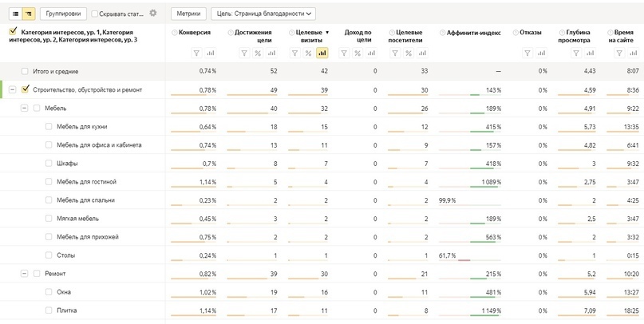Toggle percent icon under Целевые визиты
The width and height of the screenshot is (644, 324).
click(x=308, y=53)
